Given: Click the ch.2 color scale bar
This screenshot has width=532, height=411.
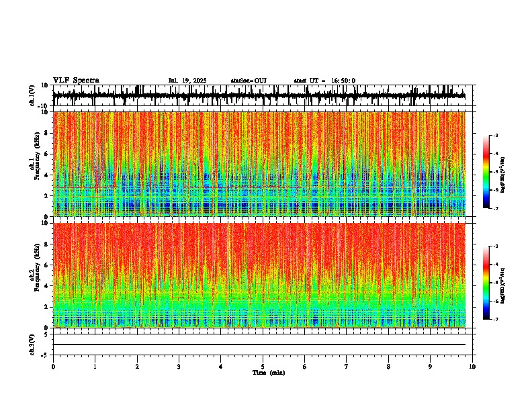Looking at the screenshot, I should (486, 283).
